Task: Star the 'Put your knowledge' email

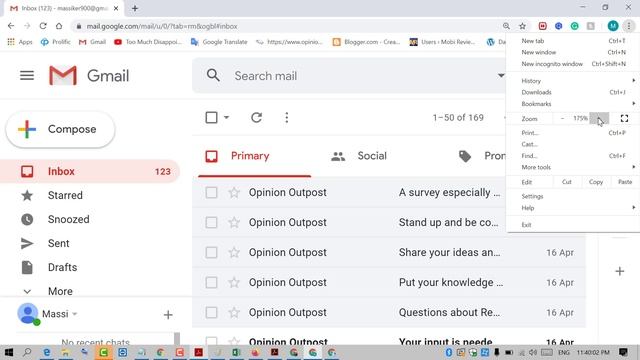Action: coord(234,282)
